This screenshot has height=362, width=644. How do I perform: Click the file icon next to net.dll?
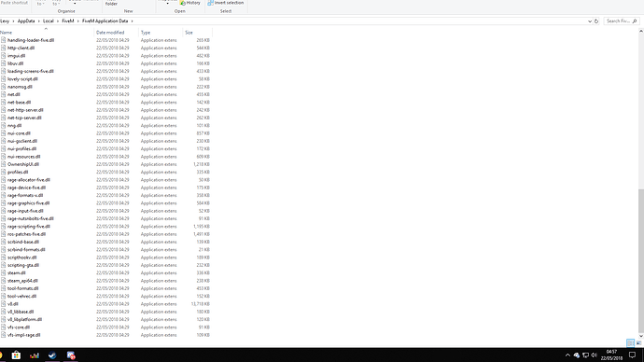(4, 94)
